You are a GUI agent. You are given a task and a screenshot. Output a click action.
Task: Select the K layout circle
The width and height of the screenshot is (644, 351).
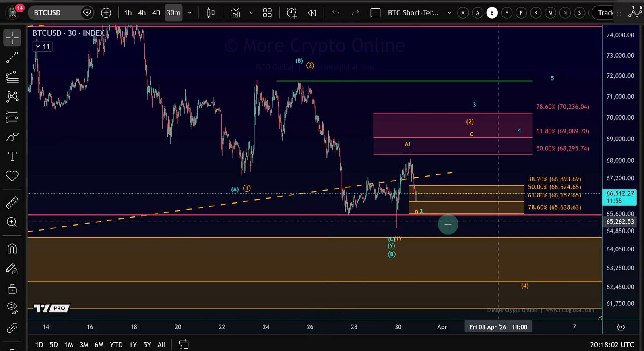[x=536, y=13]
